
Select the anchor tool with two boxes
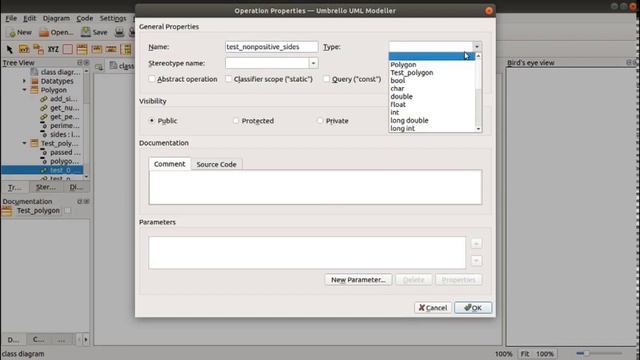tap(38, 49)
